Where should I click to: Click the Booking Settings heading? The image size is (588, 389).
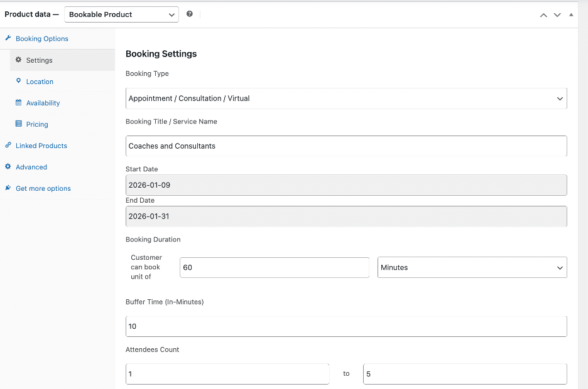[x=161, y=54]
